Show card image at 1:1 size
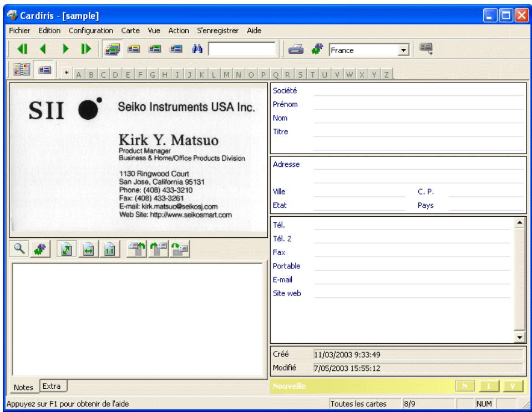This screenshot has height=412, width=532. coord(110,249)
